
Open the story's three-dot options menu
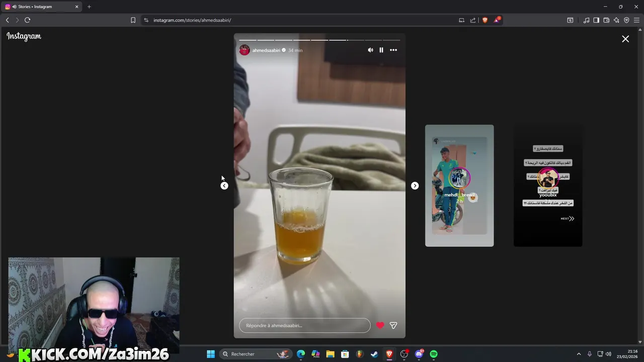(x=393, y=50)
